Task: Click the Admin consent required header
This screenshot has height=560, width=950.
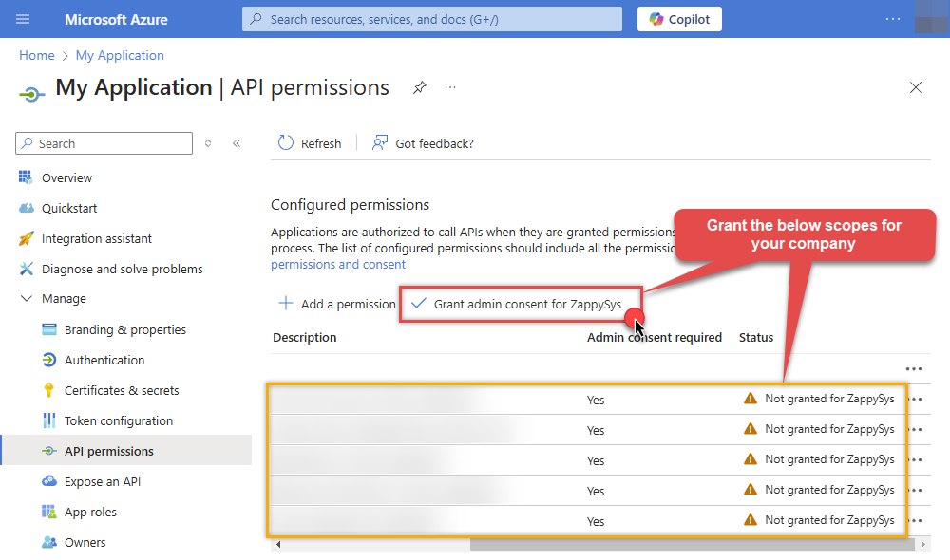Action: click(655, 337)
